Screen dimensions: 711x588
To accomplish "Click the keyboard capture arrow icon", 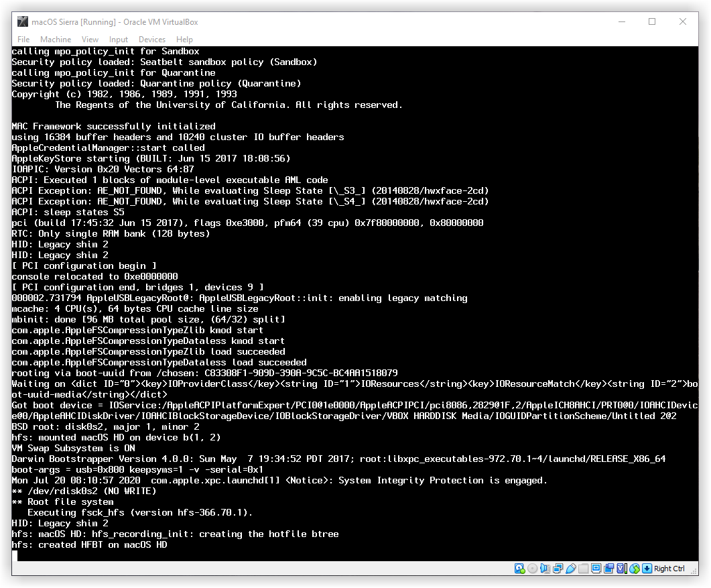I will tap(647, 569).
